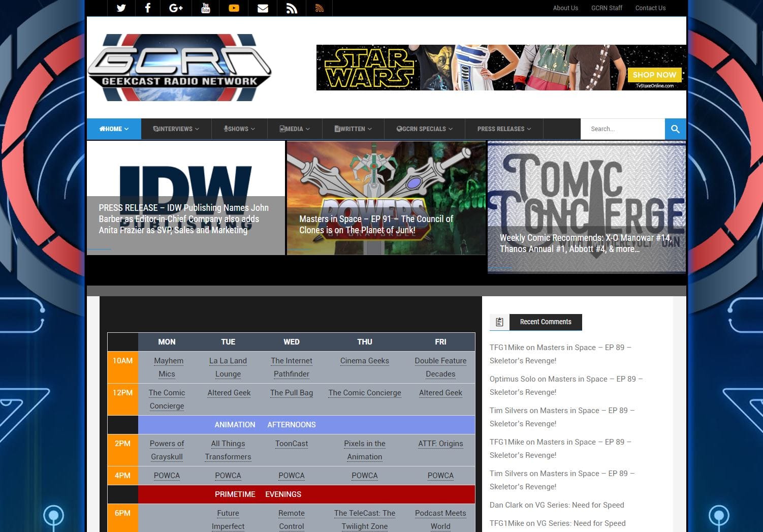Click the Star Wars Shop Now banner
The image size is (763, 532).
(x=501, y=68)
